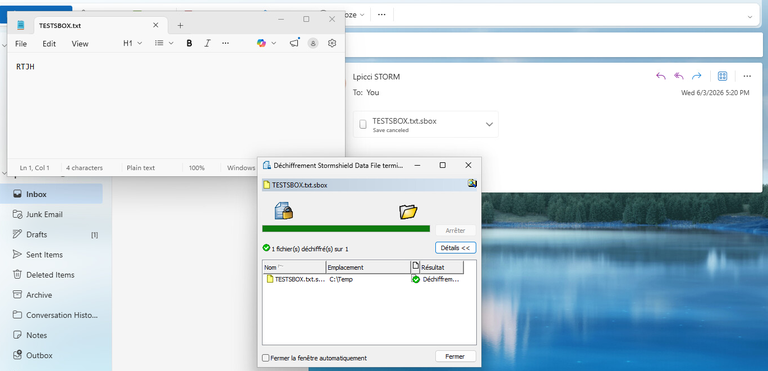Click the Fermer button in Stormshield dialog
Image resolution: width=768 pixels, height=371 pixels.
pyautogui.click(x=455, y=356)
